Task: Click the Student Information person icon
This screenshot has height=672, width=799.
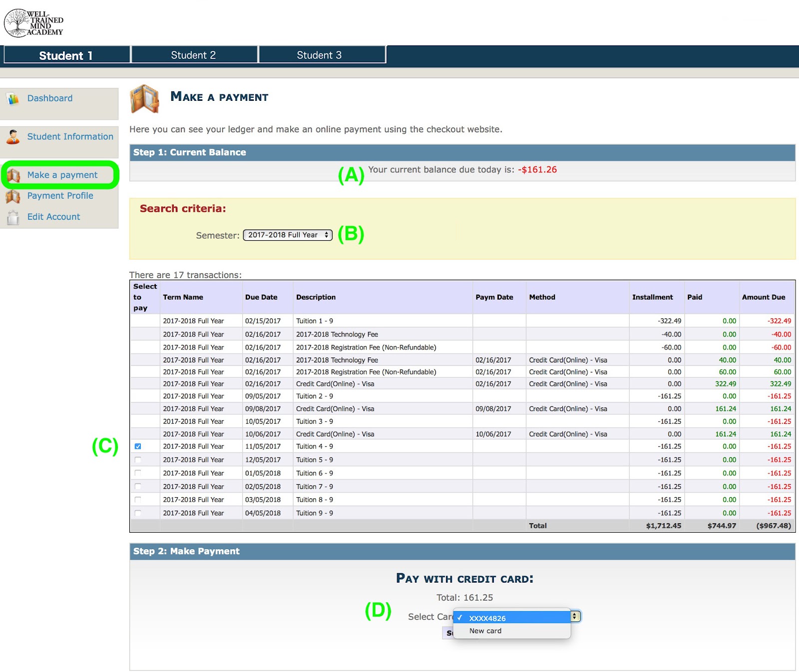Action: pyautogui.click(x=13, y=137)
